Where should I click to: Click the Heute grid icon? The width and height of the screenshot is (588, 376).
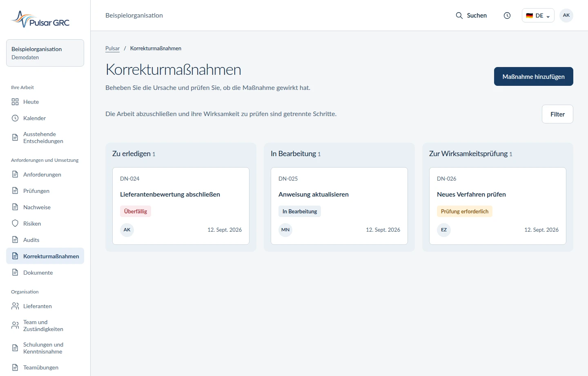point(15,102)
